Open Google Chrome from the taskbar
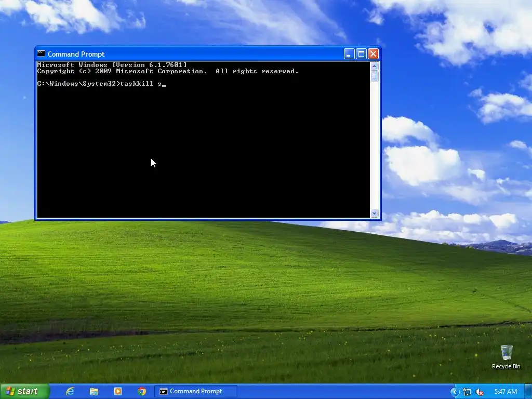This screenshot has width=532, height=399. click(142, 391)
